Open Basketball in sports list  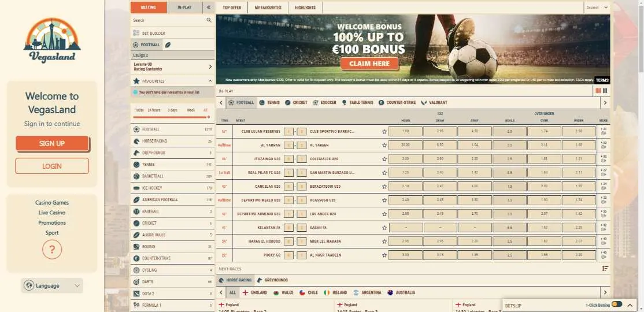coord(172,176)
